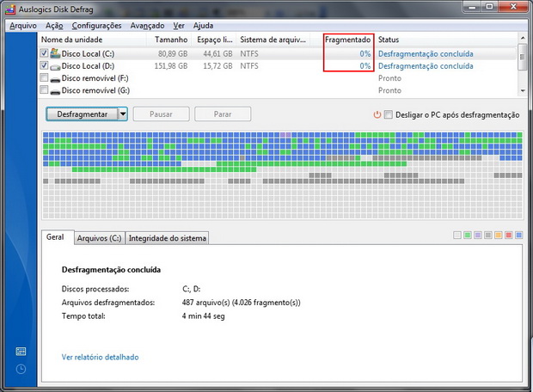Screen dimensions: 533x392
Task: Click the Desfragmentar button
Action: tap(82, 114)
